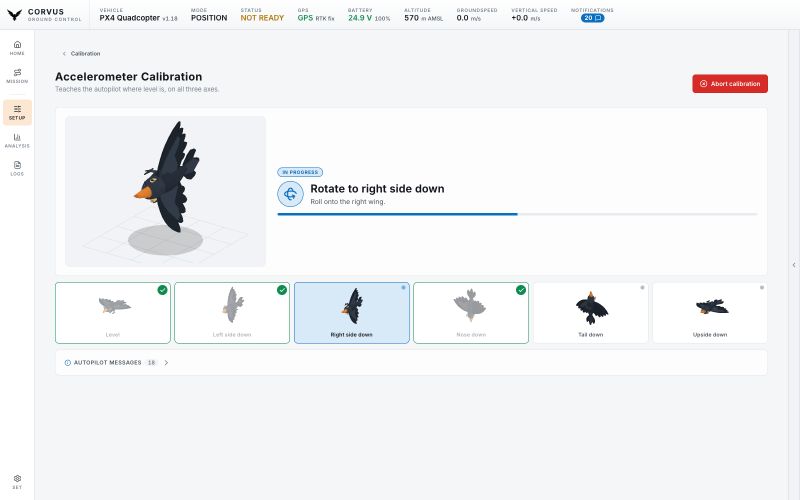
Task: Click the calibration progress bar
Action: (x=517, y=214)
